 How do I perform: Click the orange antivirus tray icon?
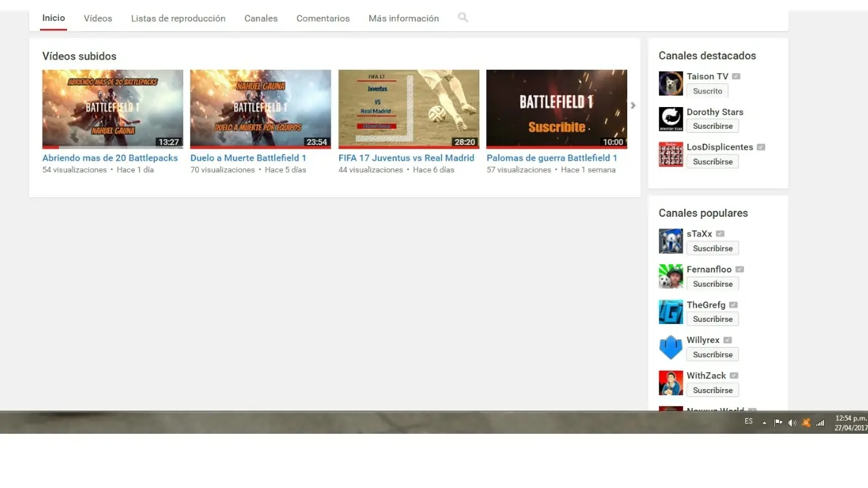(x=806, y=423)
